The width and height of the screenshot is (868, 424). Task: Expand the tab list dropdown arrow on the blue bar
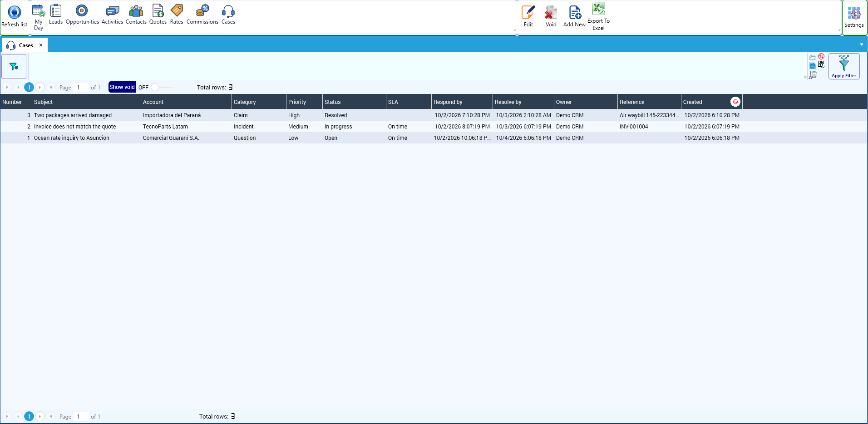click(862, 44)
